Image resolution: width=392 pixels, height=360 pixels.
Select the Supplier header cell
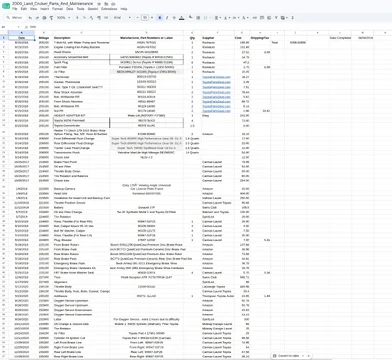pyautogui.click(x=218, y=38)
